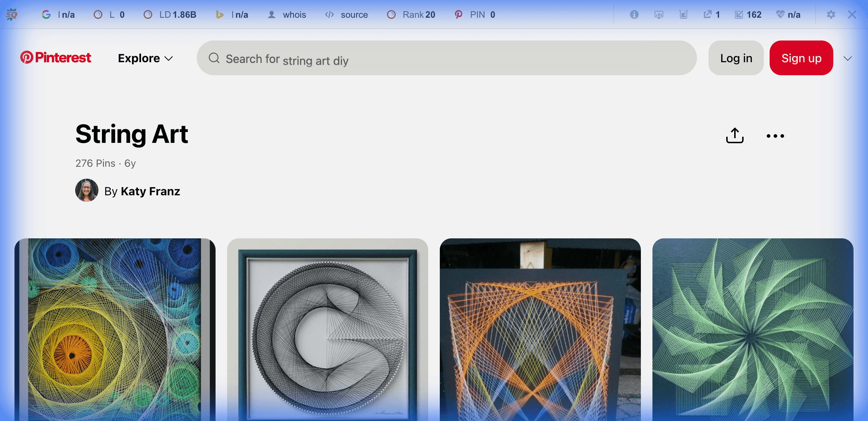Click the Pinterest logo
The width and height of the screenshot is (868, 421).
[x=56, y=58]
